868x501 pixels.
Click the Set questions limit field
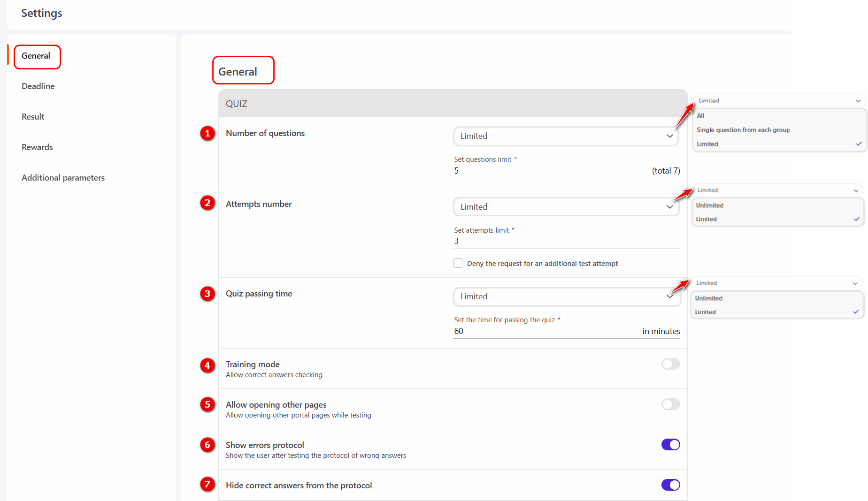[x=549, y=171]
